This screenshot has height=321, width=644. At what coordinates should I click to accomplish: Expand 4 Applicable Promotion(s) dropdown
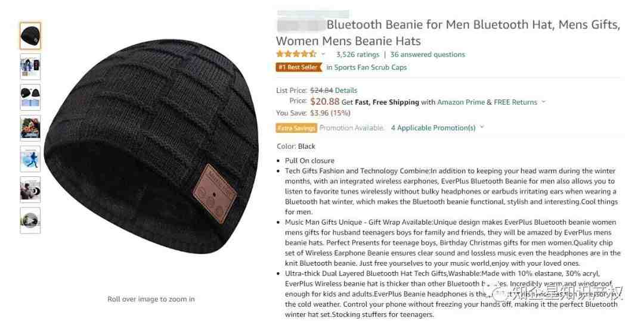coord(438,128)
